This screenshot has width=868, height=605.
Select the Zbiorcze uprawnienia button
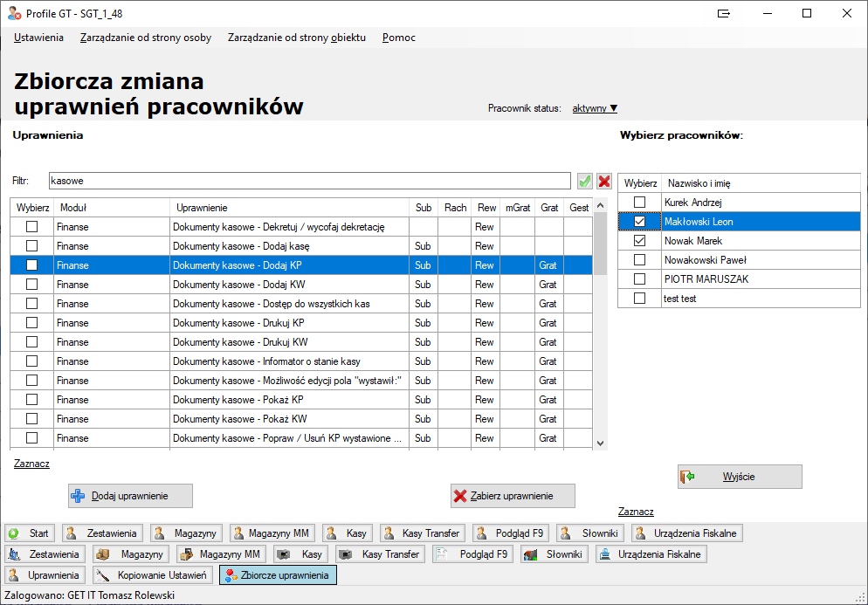click(x=278, y=575)
